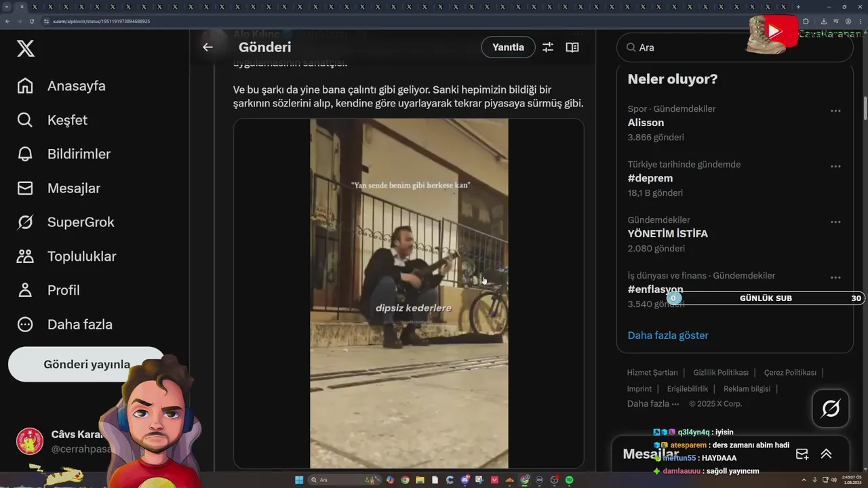Open browser extensions icon
This screenshot has width=868, height=488.
(x=806, y=21)
